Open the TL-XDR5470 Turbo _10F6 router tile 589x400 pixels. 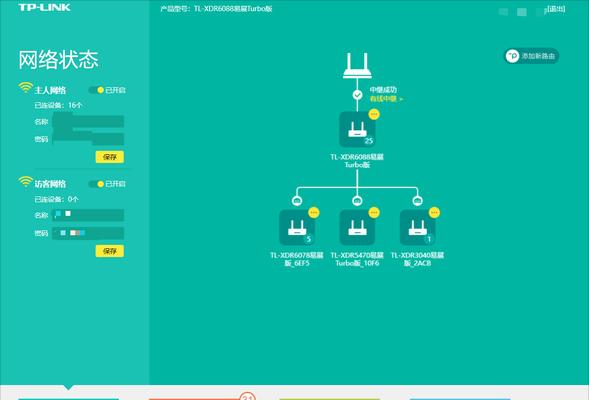pyautogui.click(x=357, y=228)
